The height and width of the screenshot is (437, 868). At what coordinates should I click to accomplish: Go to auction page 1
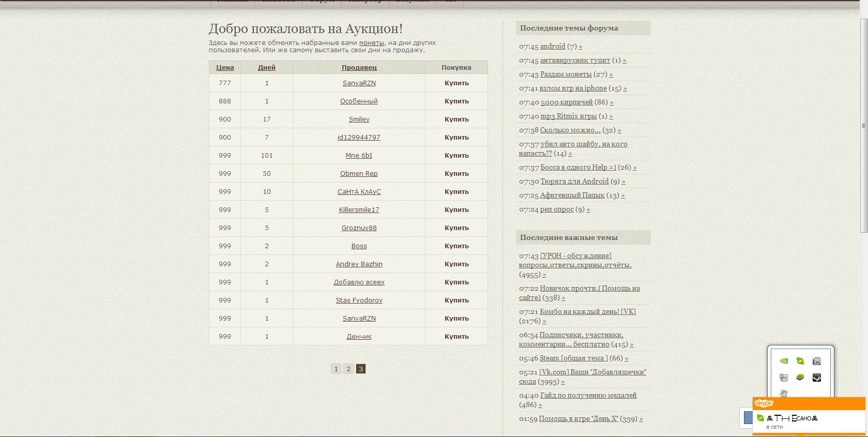tap(336, 369)
